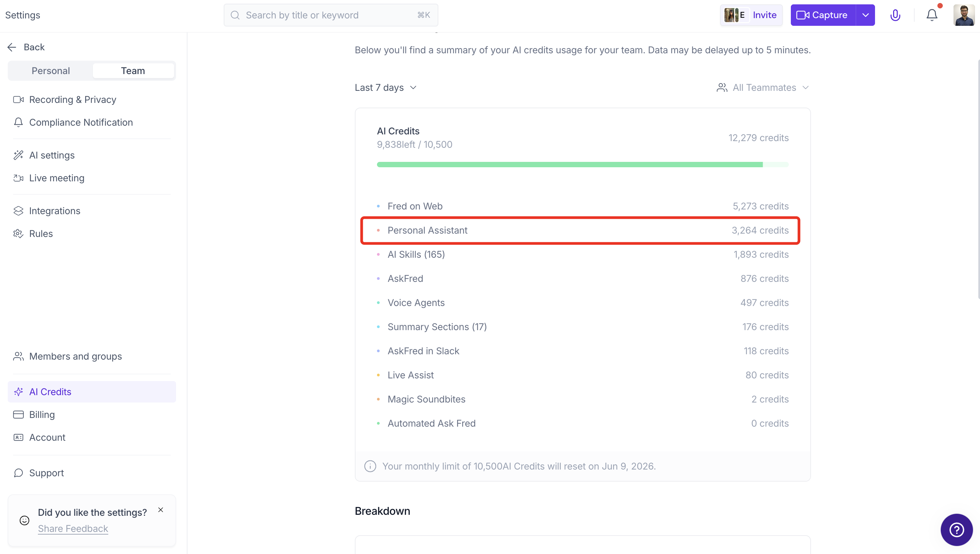Click the search magnifier icon
980x554 pixels.
pos(235,15)
